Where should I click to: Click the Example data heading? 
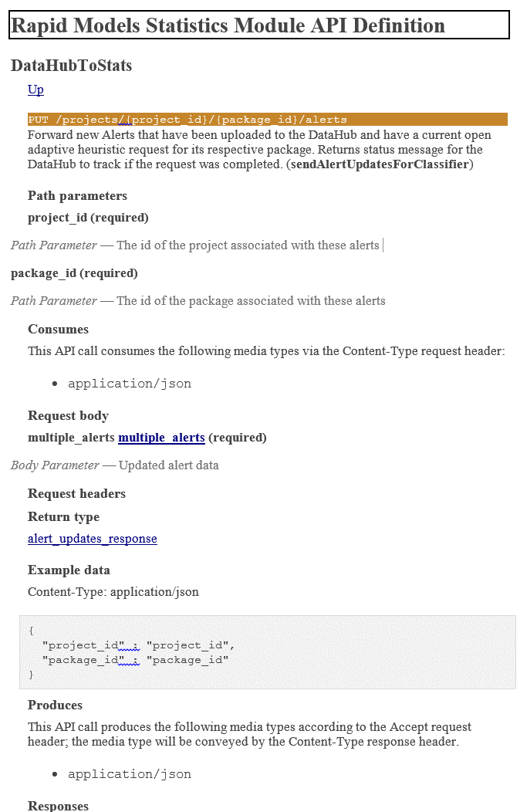click(69, 570)
